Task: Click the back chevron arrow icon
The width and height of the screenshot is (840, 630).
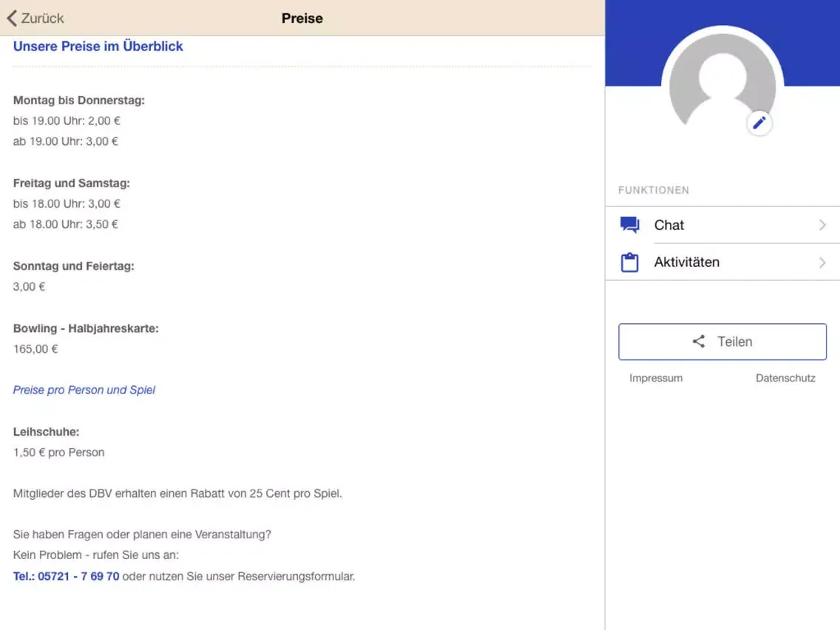Action: point(11,18)
